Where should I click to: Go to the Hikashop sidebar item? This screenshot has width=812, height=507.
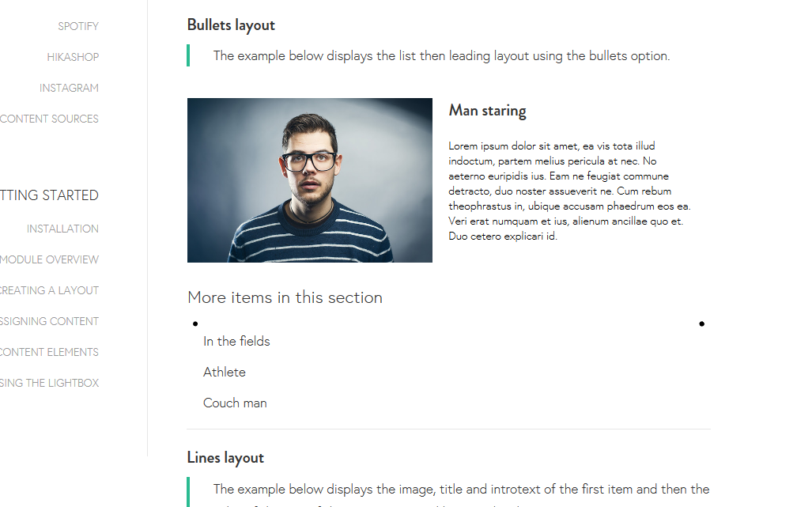[x=73, y=57]
